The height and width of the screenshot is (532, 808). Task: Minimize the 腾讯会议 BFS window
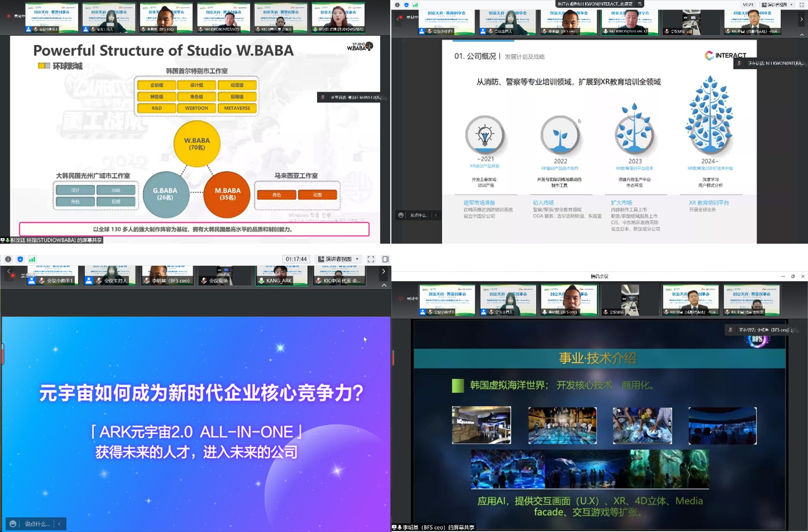[783, 276]
